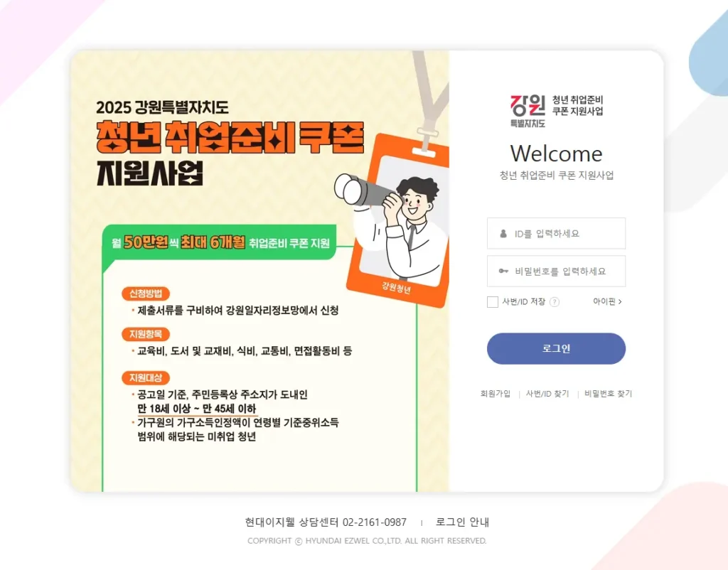Click the 사번/ID 저장 label text
The image size is (728, 570).
pos(524,302)
